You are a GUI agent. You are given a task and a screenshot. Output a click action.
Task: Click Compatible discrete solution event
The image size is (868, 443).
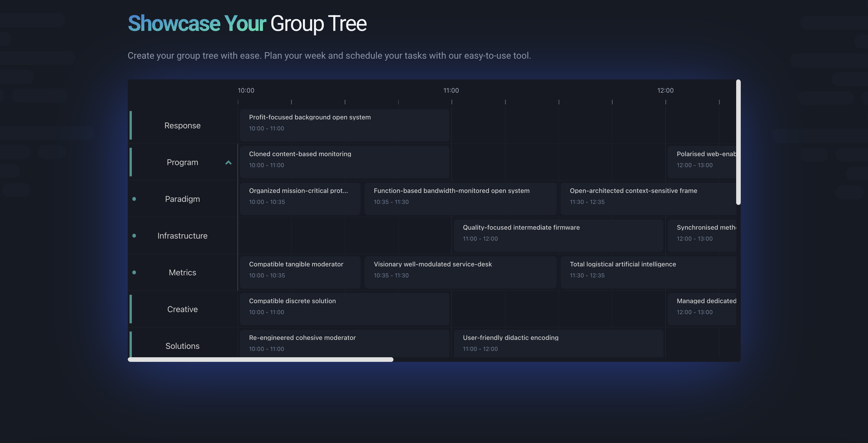[344, 309]
